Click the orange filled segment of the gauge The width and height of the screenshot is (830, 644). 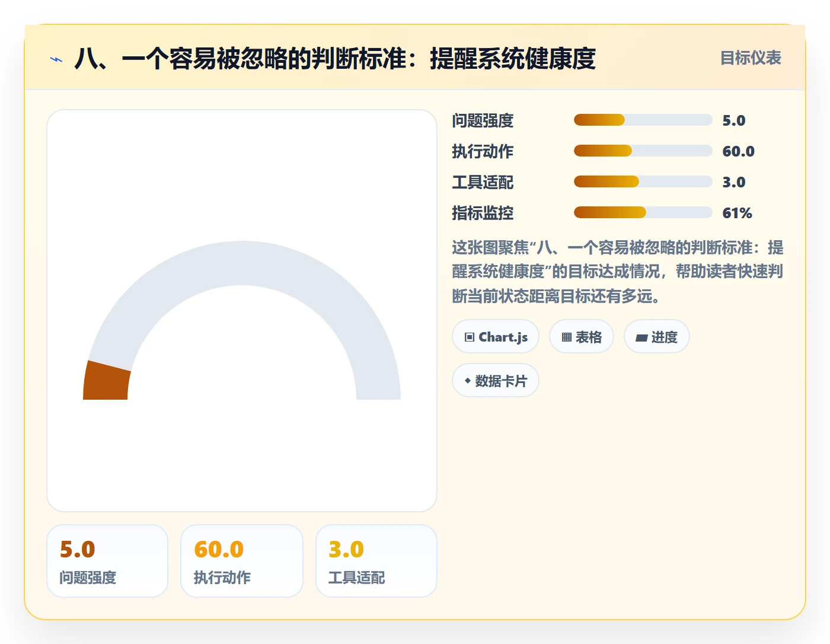pyautogui.click(x=107, y=381)
